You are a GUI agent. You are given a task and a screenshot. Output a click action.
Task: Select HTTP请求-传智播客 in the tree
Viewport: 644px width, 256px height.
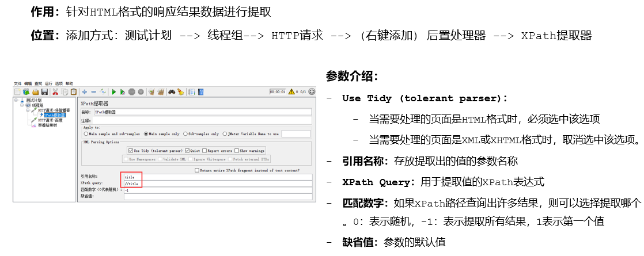coord(54,110)
